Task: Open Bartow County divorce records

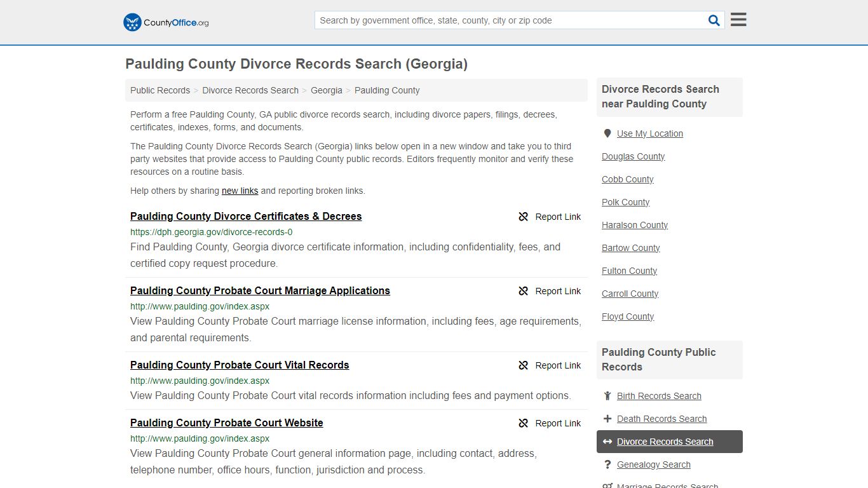Action: click(631, 248)
